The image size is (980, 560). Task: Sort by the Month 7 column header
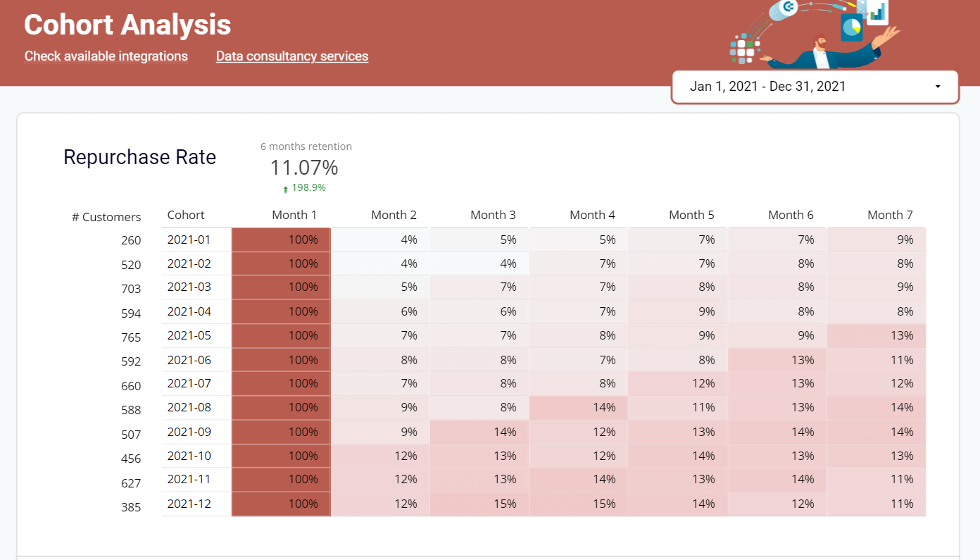[x=890, y=215]
